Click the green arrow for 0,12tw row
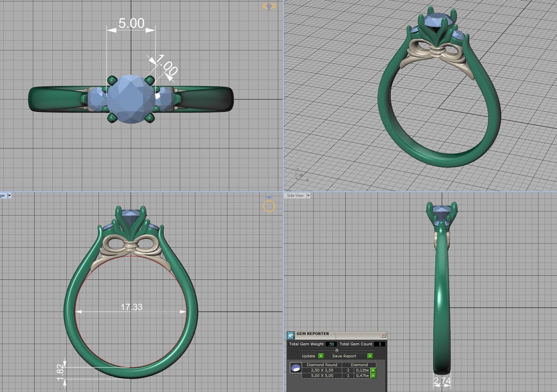 tap(373, 371)
